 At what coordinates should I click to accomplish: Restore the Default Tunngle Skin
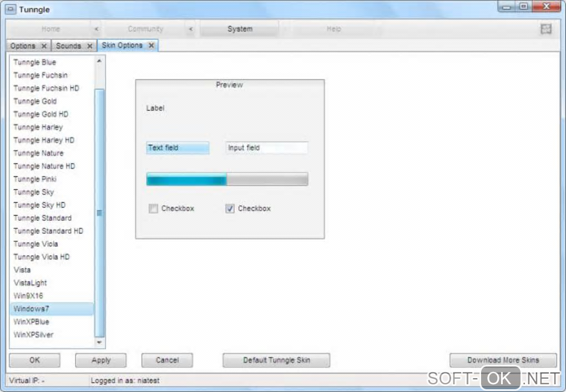[x=276, y=360]
